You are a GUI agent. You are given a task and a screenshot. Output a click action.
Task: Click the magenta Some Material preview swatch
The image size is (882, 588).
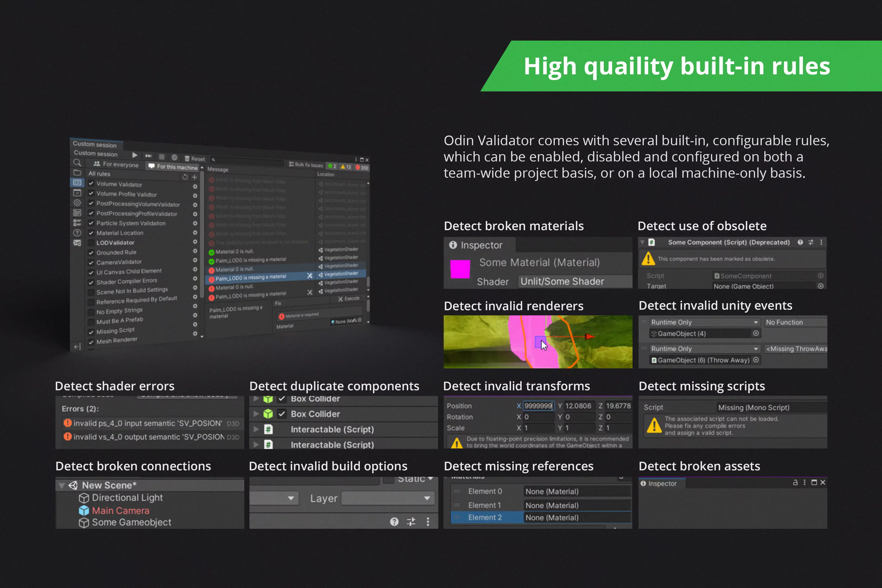pyautogui.click(x=460, y=269)
